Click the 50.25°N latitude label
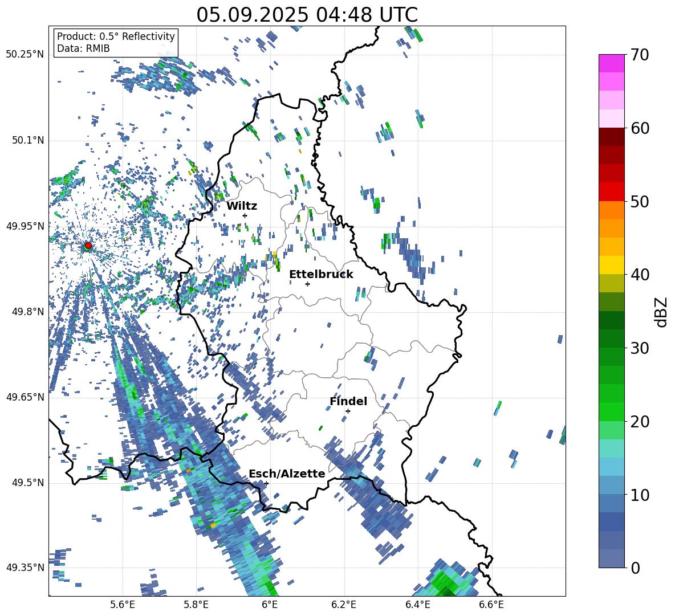Image resolution: width=675 pixels, height=616 pixels. coord(25,55)
